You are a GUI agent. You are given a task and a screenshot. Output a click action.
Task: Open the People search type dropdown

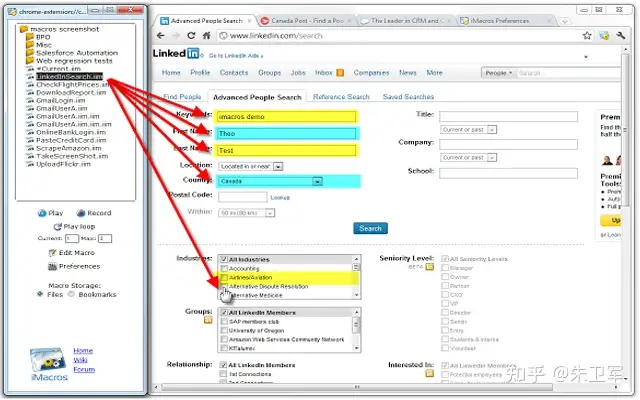(x=498, y=73)
